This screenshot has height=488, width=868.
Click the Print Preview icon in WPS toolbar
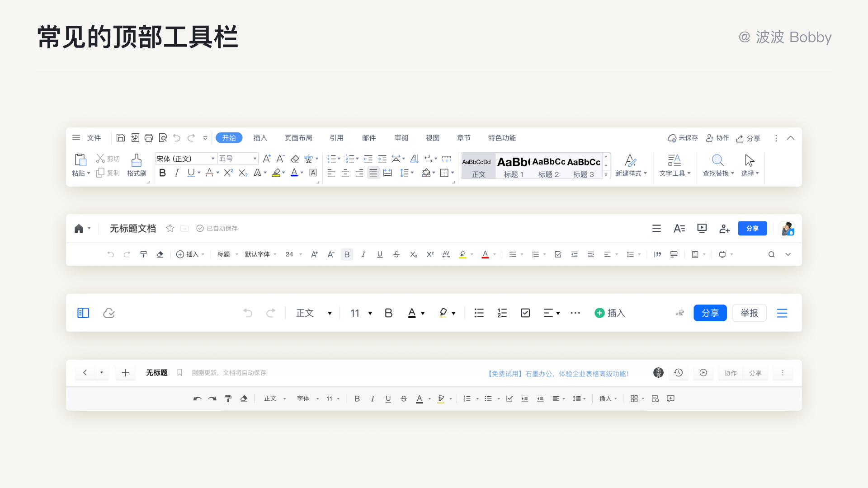(x=163, y=138)
